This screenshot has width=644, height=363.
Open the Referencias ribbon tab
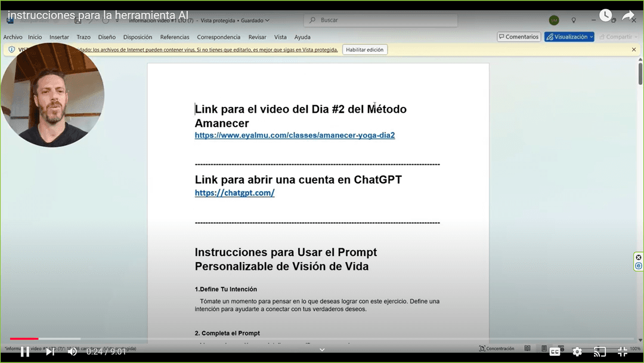175,37
